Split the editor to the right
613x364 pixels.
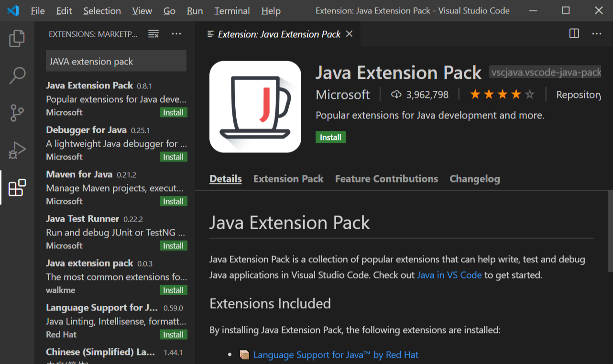574,33
